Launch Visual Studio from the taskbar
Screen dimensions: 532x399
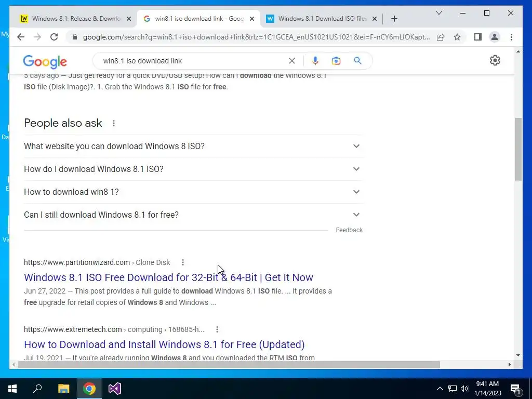click(x=115, y=389)
